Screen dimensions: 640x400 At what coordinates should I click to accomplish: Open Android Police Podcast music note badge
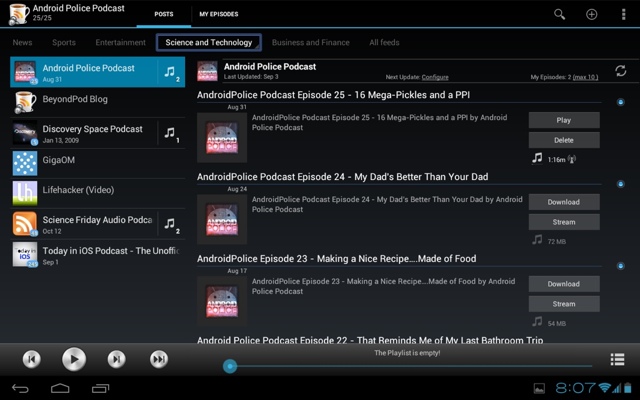[x=171, y=73]
